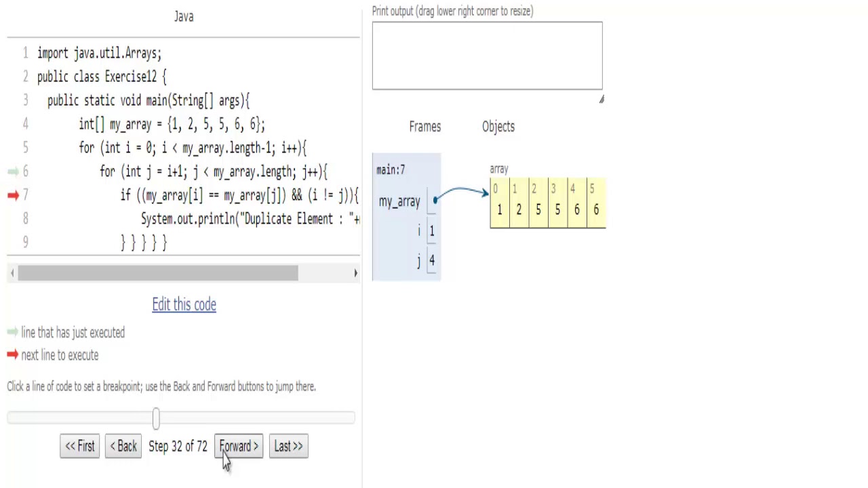The image size is (868, 488).
Task: Click the step slider handle
Action: [x=156, y=418]
